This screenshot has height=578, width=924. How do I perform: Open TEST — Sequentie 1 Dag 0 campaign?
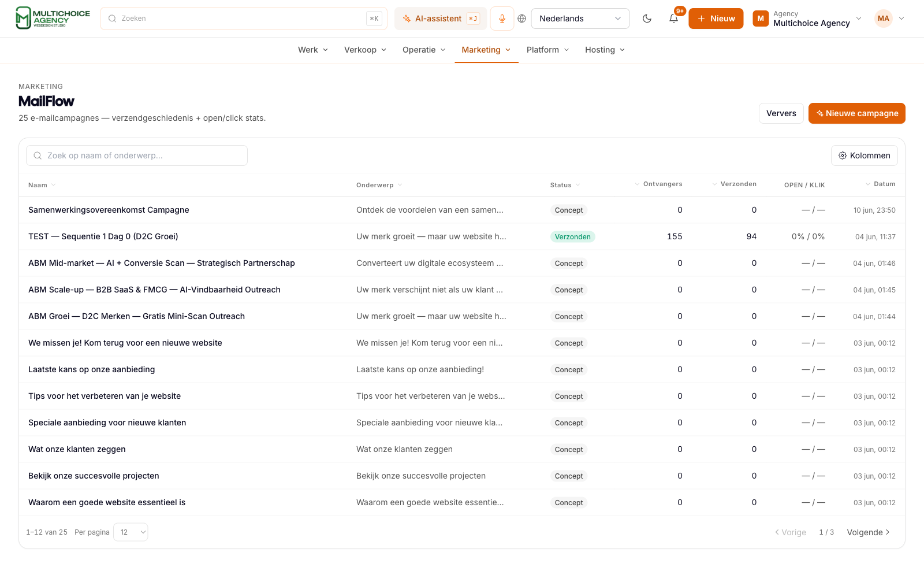(103, 236)
